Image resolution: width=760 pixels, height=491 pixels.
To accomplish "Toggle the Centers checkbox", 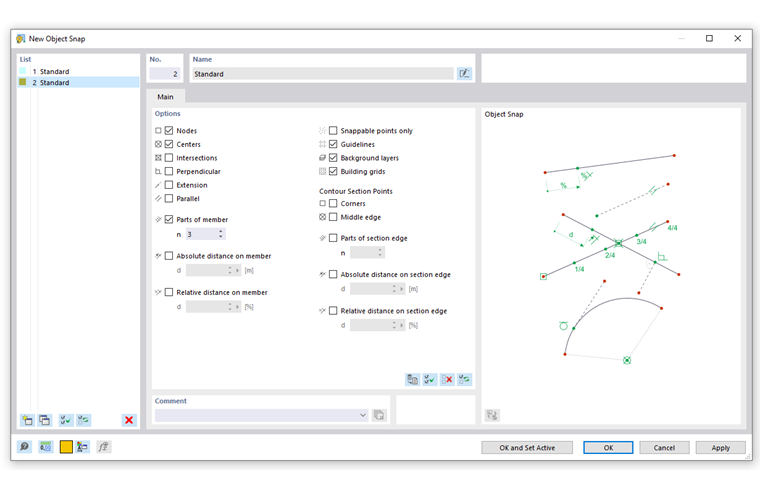I will click(169, 144).
